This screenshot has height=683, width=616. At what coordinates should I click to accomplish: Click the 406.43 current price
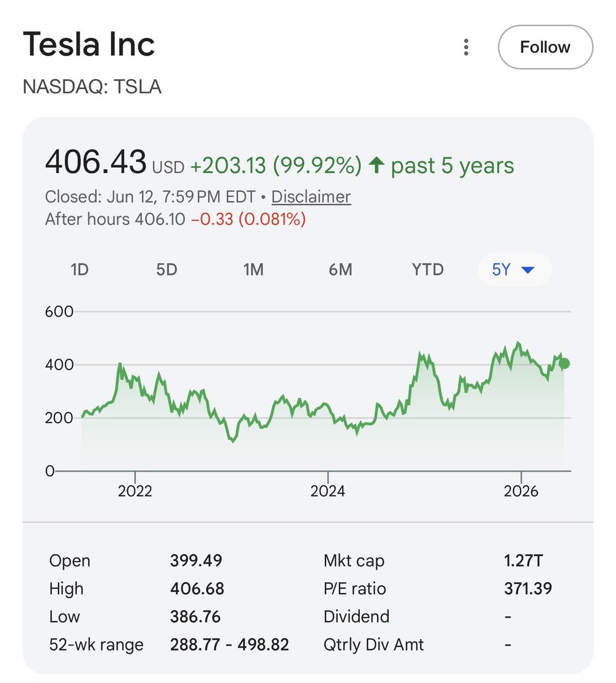96,162
